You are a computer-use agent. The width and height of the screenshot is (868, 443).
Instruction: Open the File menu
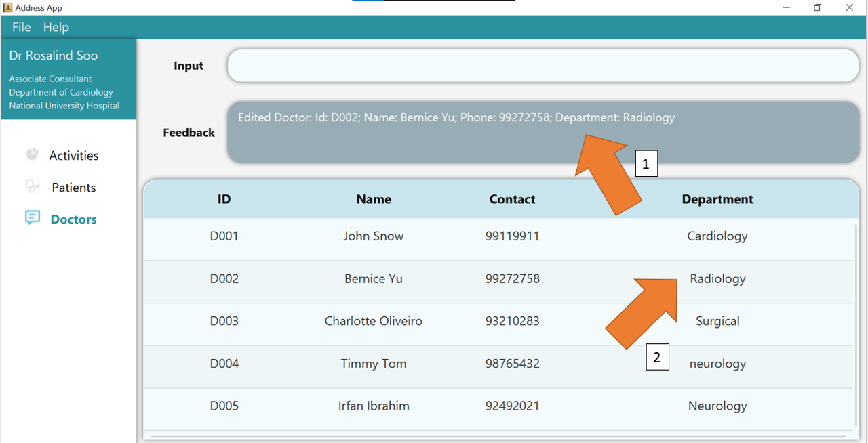[x=22, y=27]
